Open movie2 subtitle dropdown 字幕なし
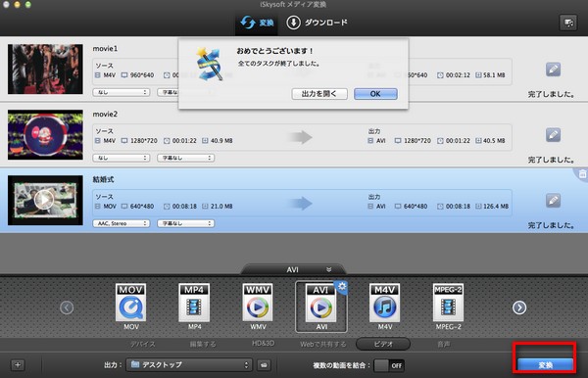588x378 pixels. pos(185,158)
